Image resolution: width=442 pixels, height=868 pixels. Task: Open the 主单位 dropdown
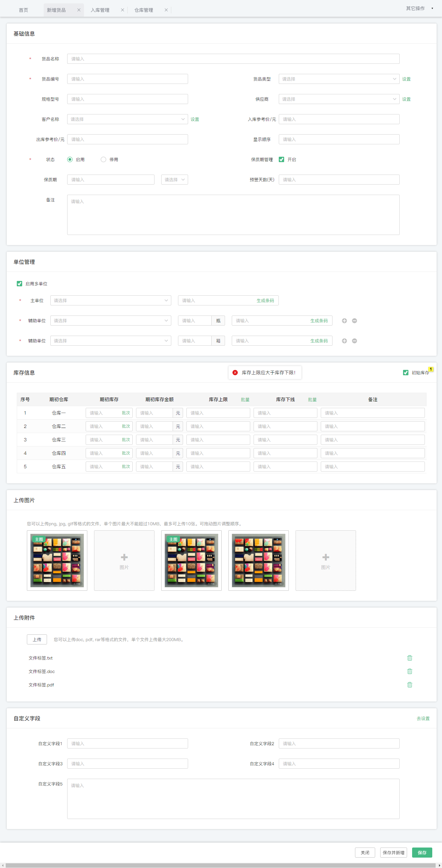click(110, 300)
